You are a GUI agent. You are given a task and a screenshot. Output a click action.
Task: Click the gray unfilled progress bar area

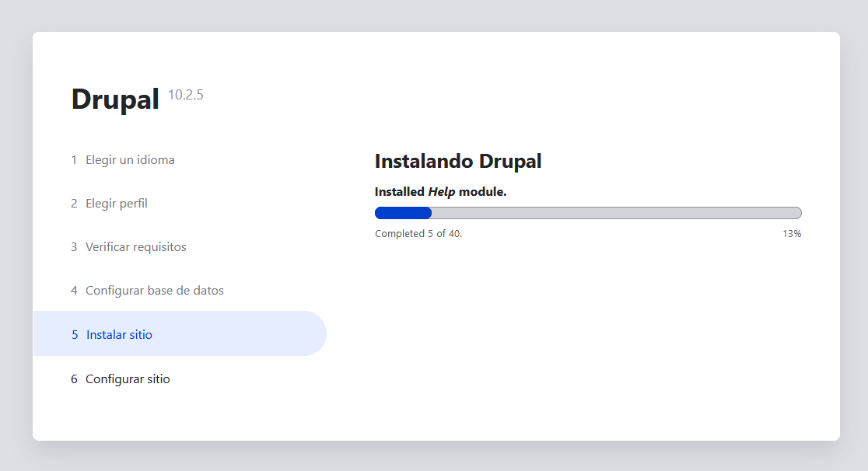tap(614, 213)
